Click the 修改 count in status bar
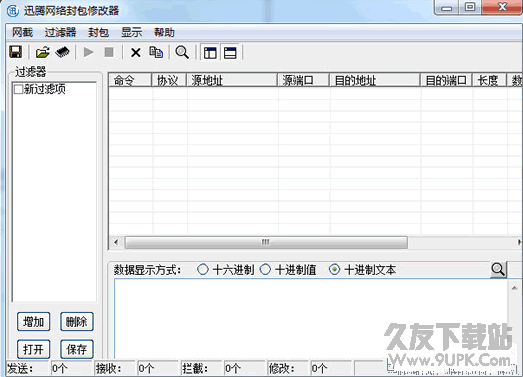This screenshot has height=377, width=523. tap(331, 368)
